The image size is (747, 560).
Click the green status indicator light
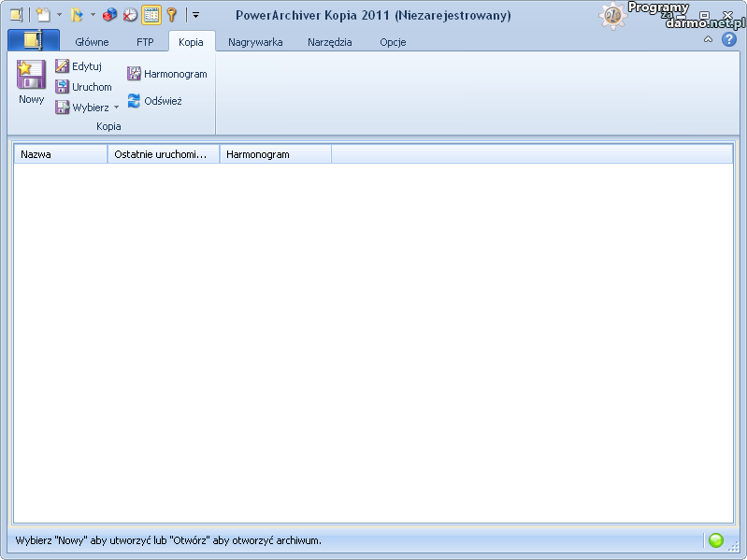[716, 540]
